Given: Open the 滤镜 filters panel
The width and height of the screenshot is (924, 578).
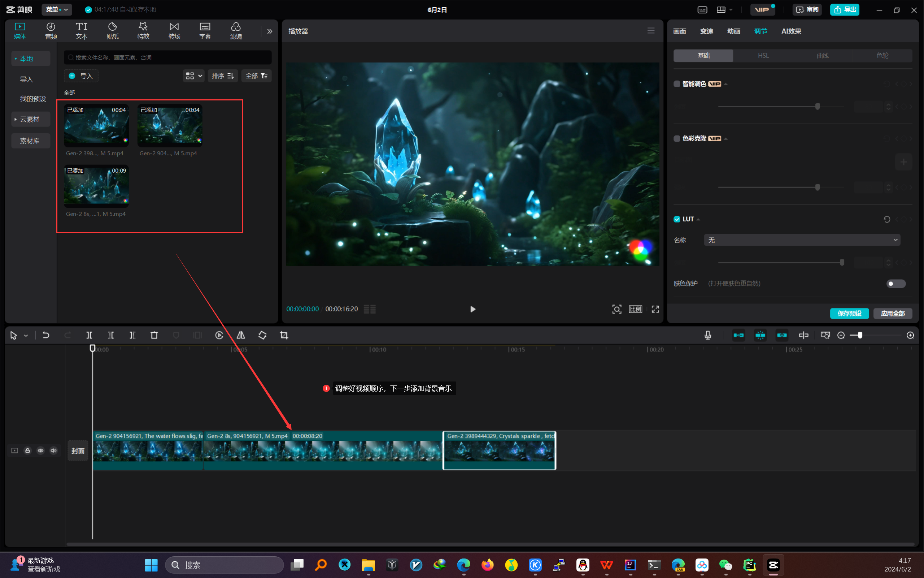Looking at the screenshot, I should tap(236, 31).
